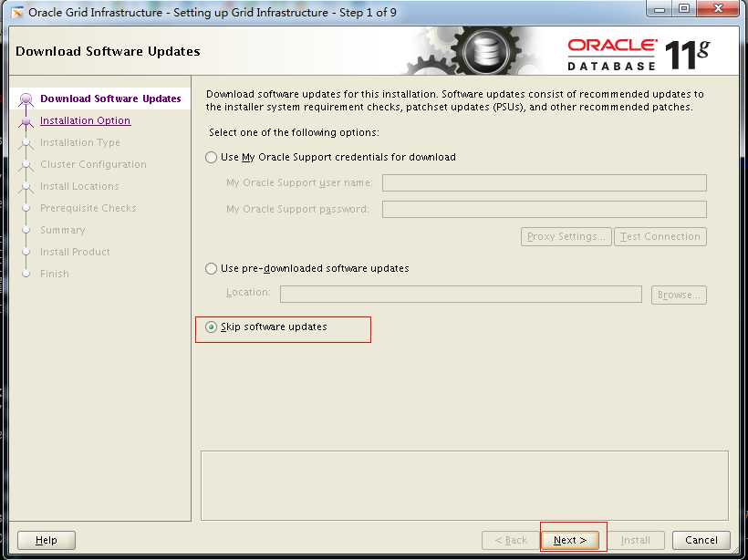Close the Oracle Grid Infrastructure window
Viewport: 748px width, 560px height.
click(x=718, y=8)
